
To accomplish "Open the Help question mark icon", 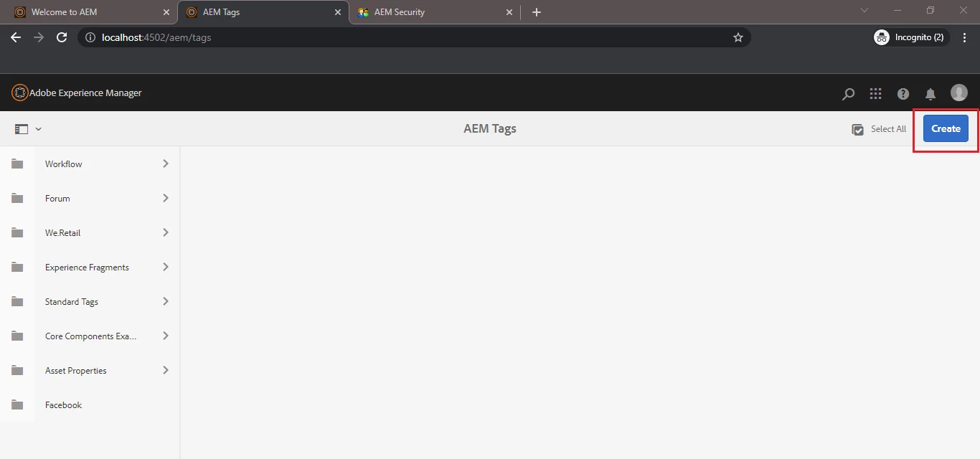I will pyautogui.click(x=903, y=94).
